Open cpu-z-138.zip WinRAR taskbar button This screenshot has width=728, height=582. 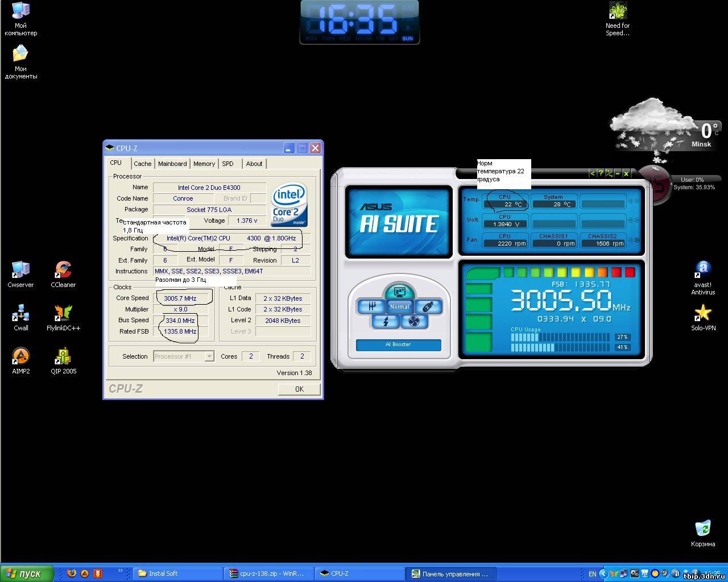(x=269, y=573)
